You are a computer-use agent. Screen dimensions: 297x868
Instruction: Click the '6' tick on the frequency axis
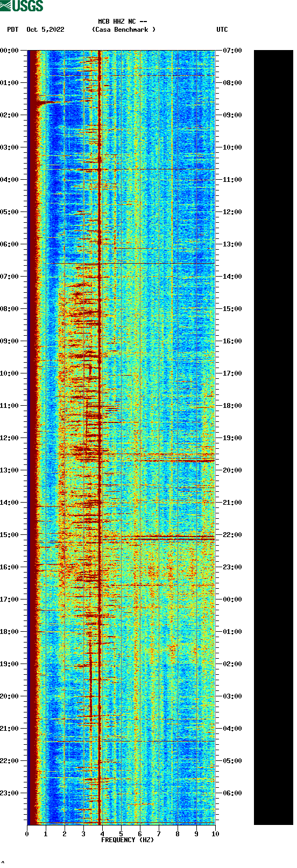point(140,834)
